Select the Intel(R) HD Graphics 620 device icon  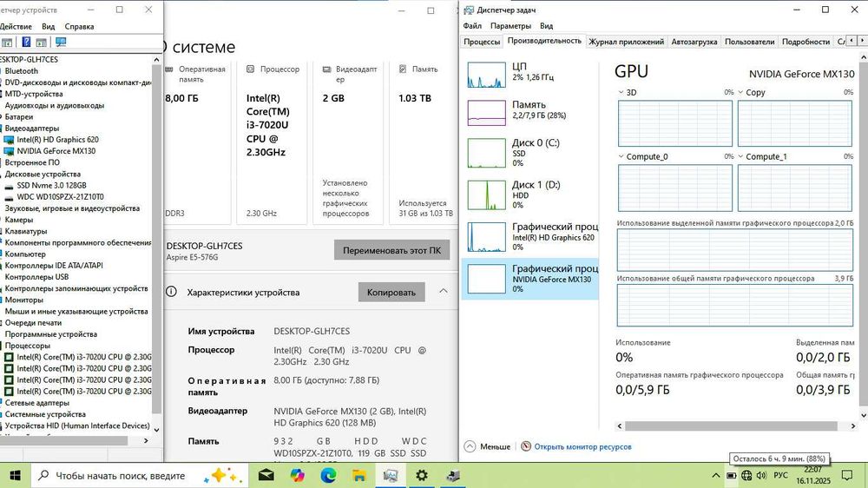(x=9, y=140)
